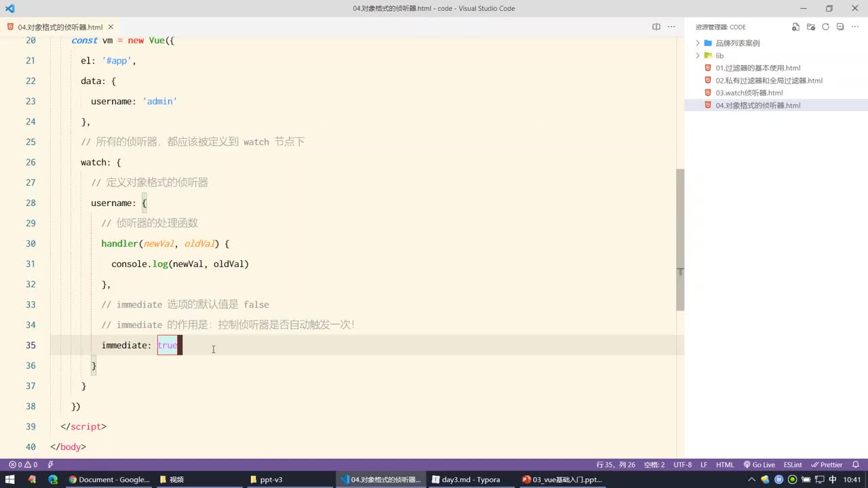Switch to ppt-v3 folder window on taskbar
This screenshot has height=488, width=868.
290,479
